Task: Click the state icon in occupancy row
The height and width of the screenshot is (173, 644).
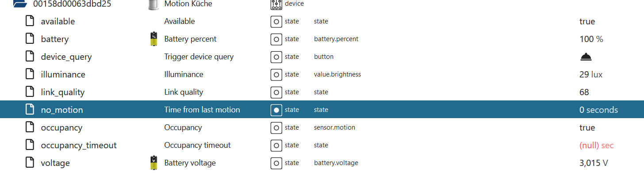Action: pyautogui.click(x=276, y=127)
